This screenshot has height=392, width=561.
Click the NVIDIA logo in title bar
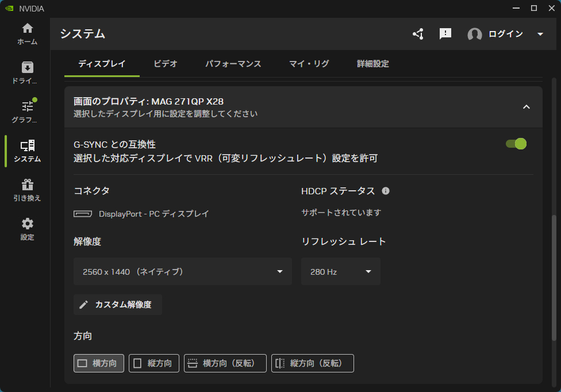point(9,9)
